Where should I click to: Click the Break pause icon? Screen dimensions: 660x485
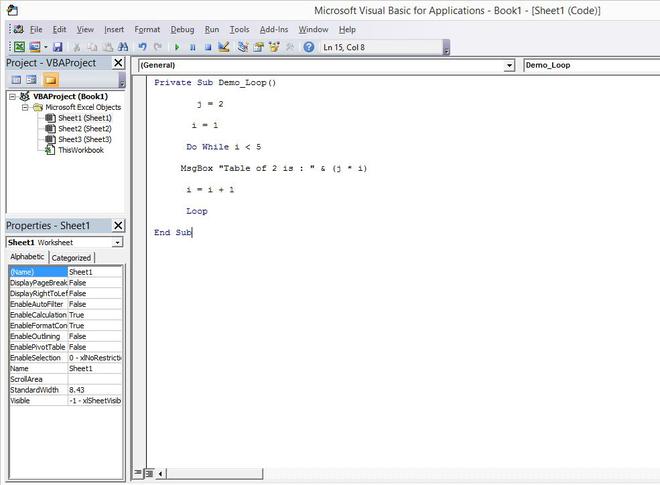193,47
